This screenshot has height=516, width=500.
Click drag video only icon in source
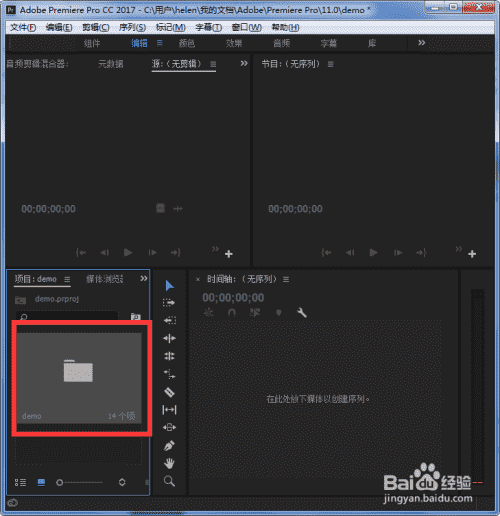(x=160, y=208)
